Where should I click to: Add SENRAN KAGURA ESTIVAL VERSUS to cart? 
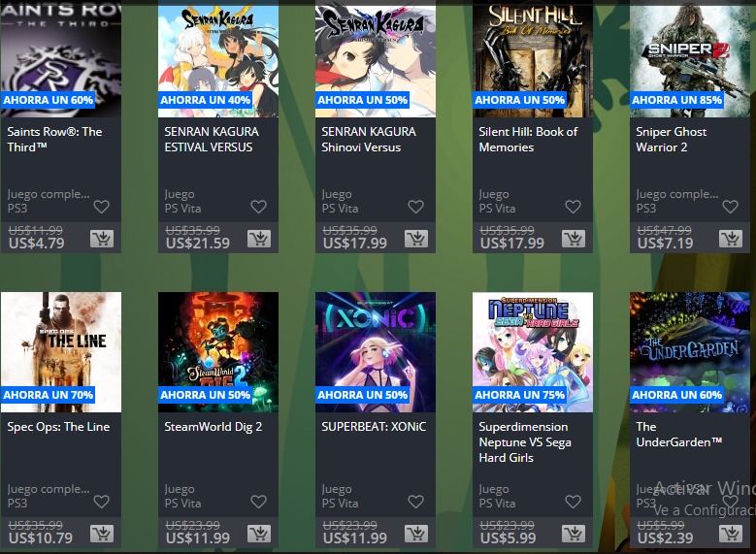click(259, 239)
